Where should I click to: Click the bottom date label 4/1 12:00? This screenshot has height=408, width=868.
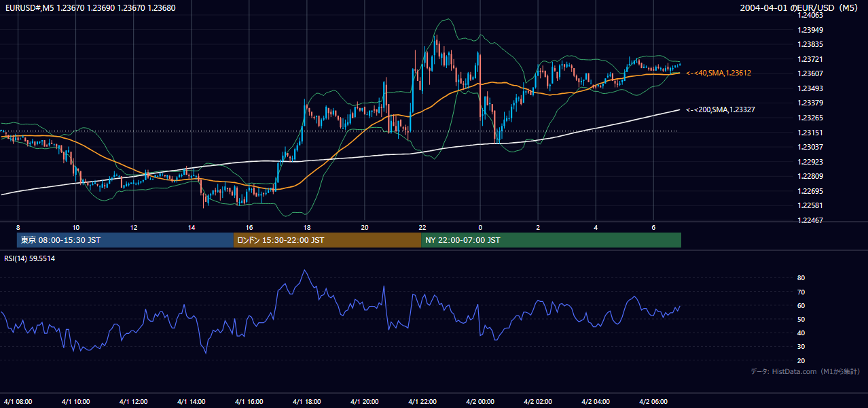[x=134, y=401]
